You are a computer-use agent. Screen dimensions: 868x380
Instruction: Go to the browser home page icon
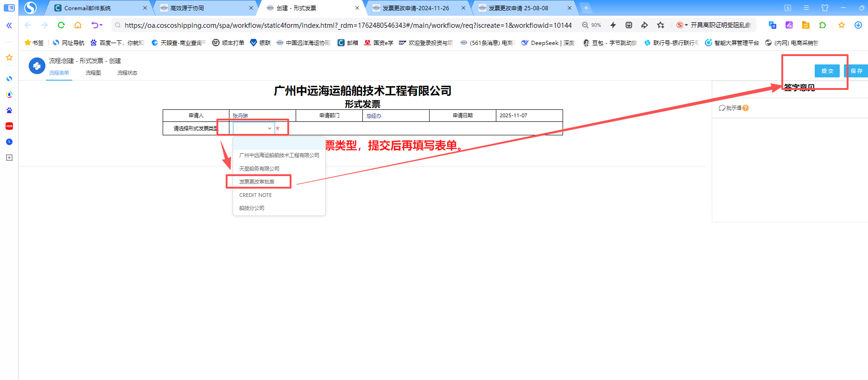tap(78, 25)
